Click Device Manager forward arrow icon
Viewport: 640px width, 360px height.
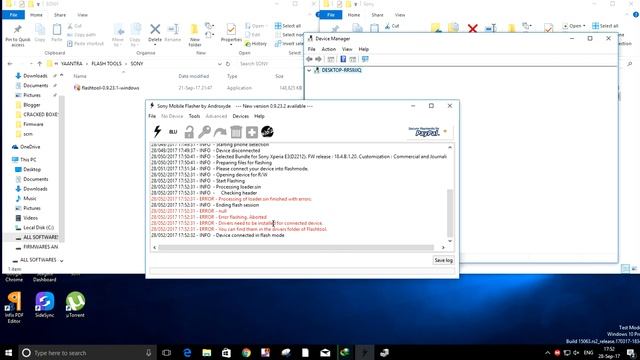pos(318,59)
